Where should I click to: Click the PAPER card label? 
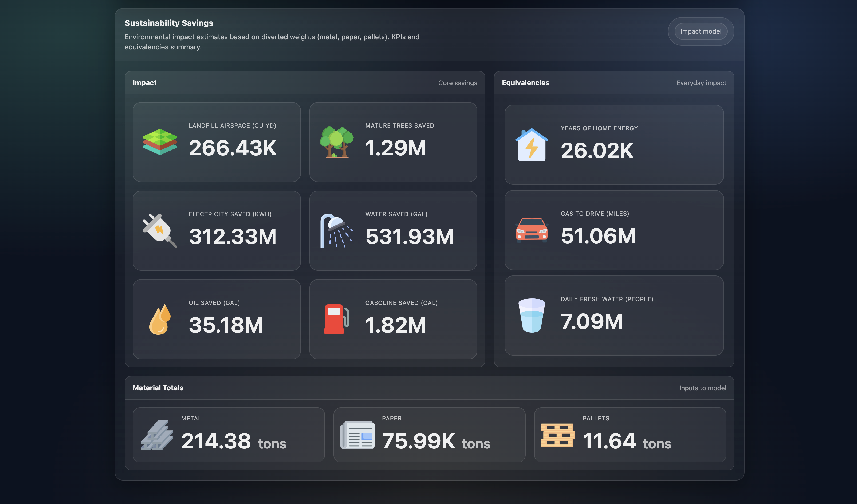392,418
